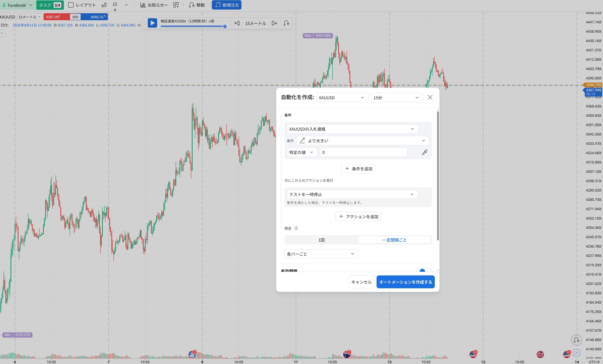Viewport: 603px width, 364px height.
Task: Click the Min 4153.475 price label
Action: point(17,335)
